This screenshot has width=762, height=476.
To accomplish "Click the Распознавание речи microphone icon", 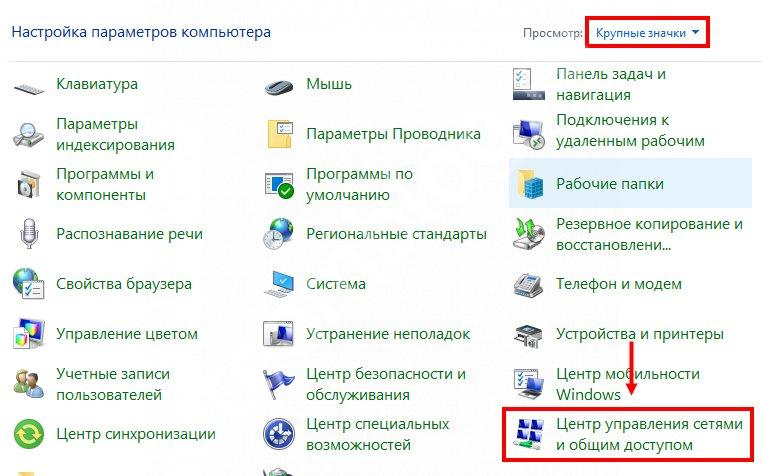I will [x=29, y=234].
